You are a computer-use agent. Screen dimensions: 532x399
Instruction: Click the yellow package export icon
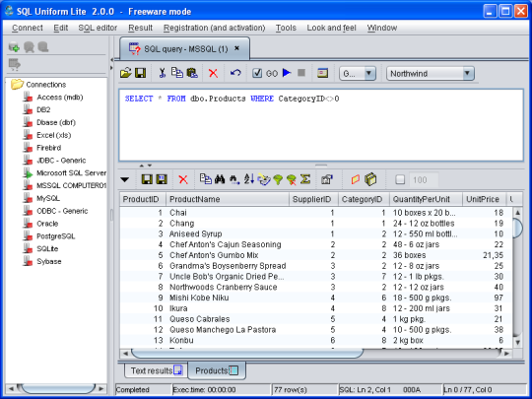pos(370,179)
